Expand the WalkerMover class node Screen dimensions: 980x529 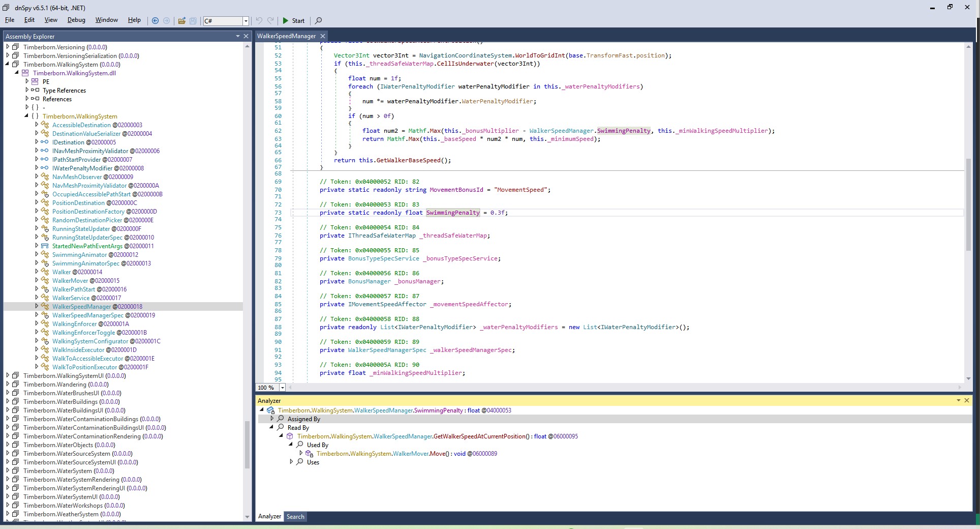point(37,280)
